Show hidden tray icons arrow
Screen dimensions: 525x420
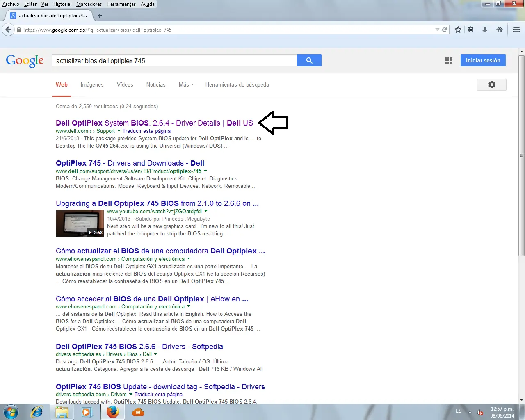pyautogui.click(x=470, y=412)
